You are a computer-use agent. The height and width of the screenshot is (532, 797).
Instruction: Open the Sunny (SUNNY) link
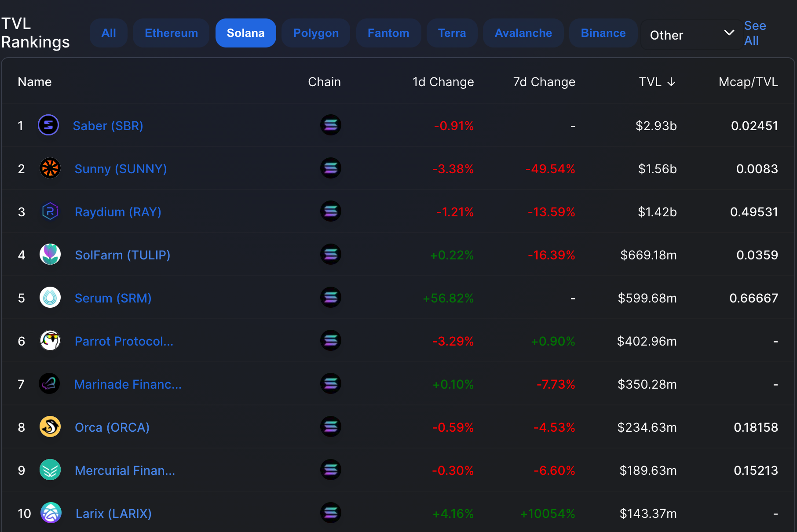(x=121, y=169)
